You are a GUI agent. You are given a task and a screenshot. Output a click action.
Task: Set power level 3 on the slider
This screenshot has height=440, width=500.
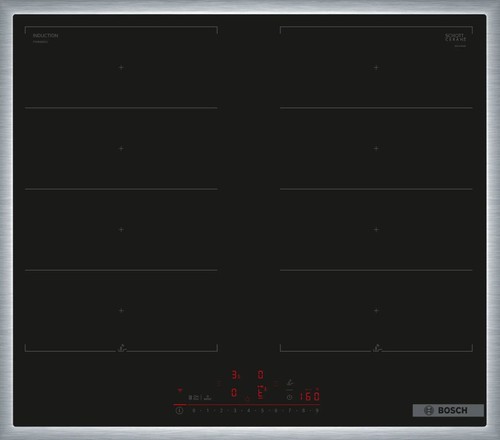pos(235,410)
